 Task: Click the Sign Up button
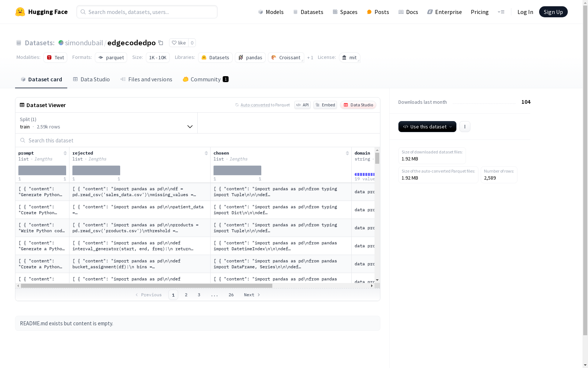(553, 12)
